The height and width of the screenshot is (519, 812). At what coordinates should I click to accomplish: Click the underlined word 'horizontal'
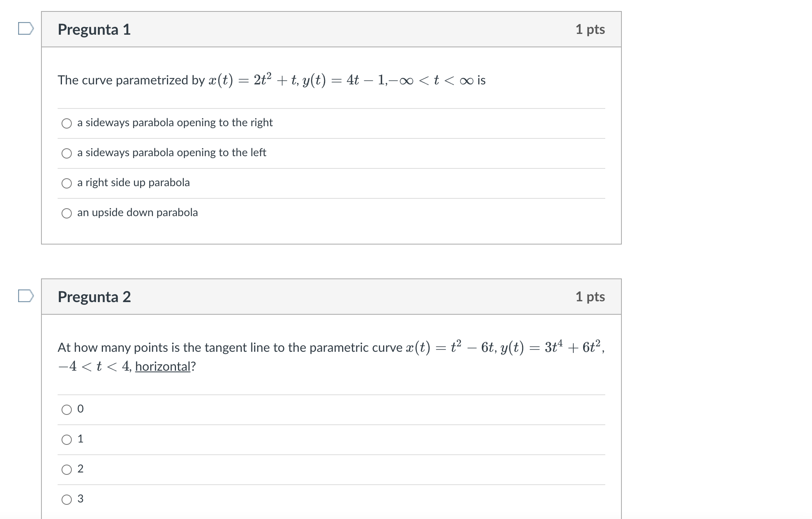(162, 367)
